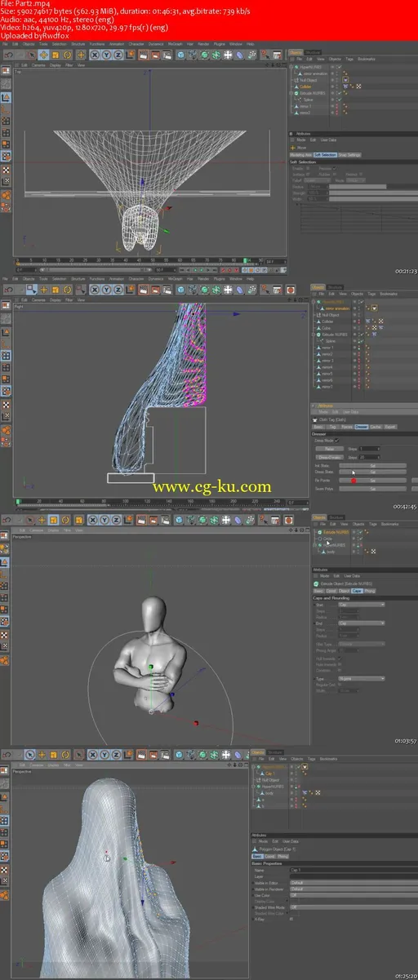Toggle Z axis lock in the 01:03:57 frame
Image resolution: width=418 pixels, height=980 pixels.
115,518
